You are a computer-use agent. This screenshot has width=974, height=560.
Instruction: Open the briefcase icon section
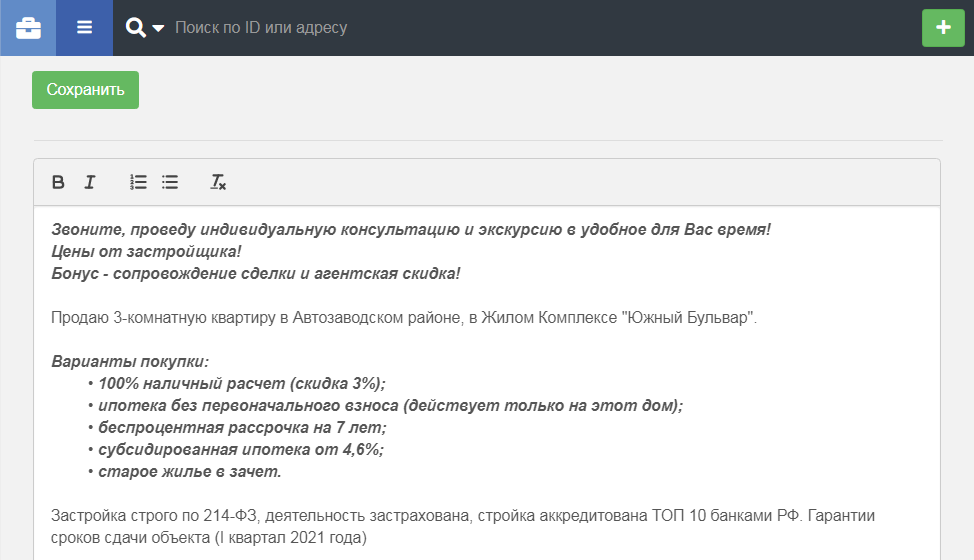(28, 28)
